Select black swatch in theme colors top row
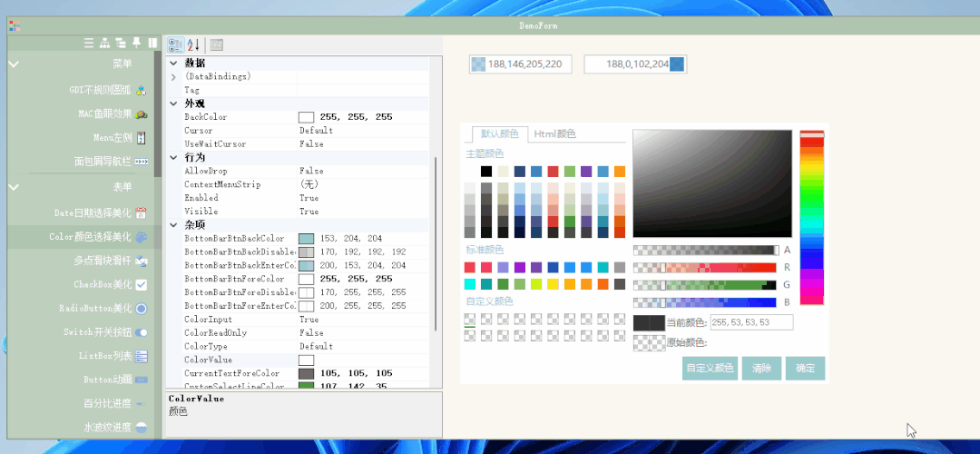This screenshot has width=980, height=454. coord(486,172)
